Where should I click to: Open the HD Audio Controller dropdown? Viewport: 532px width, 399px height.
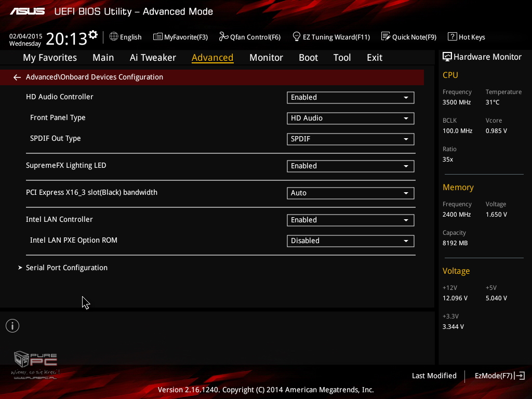coord(351,98)
